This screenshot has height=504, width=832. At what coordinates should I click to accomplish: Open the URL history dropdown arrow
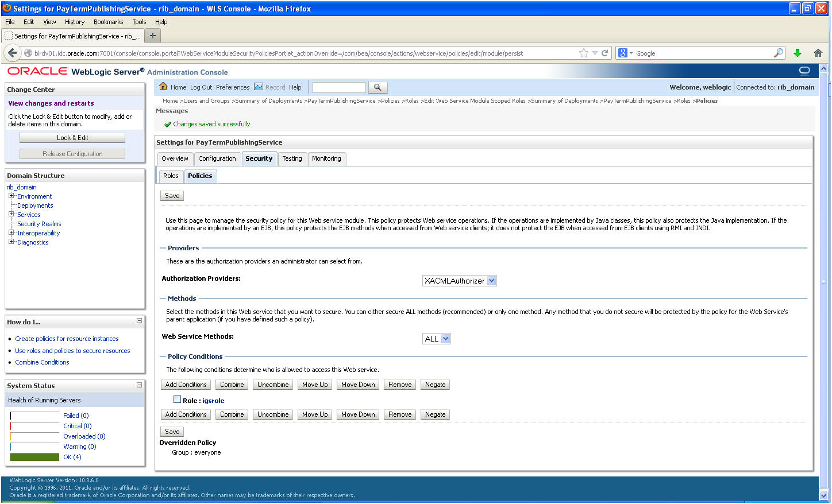coord(595,53)
